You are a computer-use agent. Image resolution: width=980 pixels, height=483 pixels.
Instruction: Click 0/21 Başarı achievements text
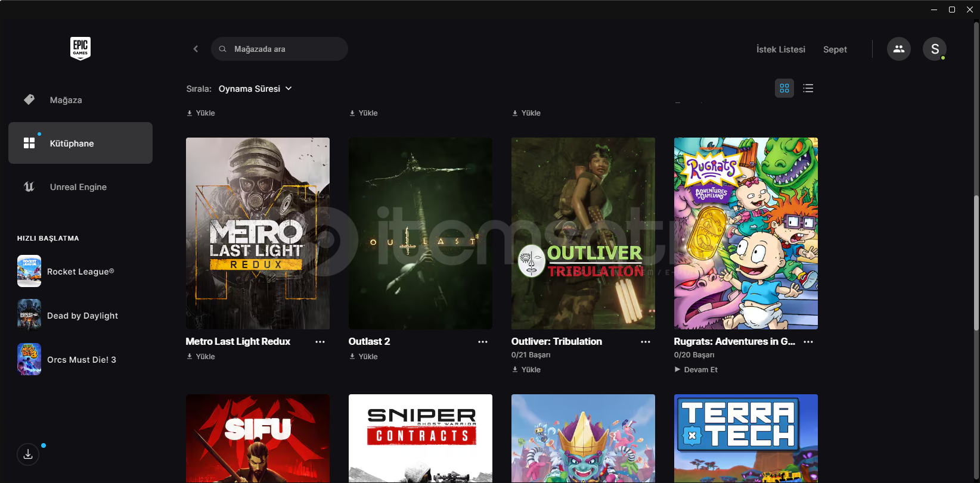pyautogui.click(x=531, y=355)
